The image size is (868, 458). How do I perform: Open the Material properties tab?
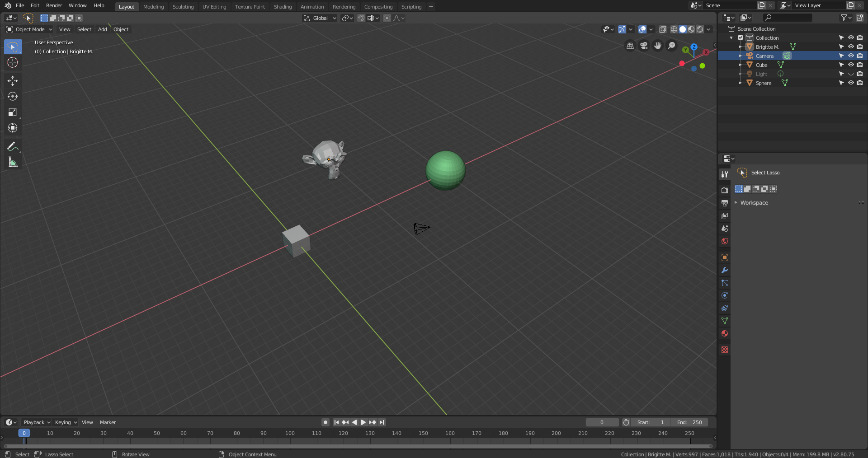coord(725,333)
